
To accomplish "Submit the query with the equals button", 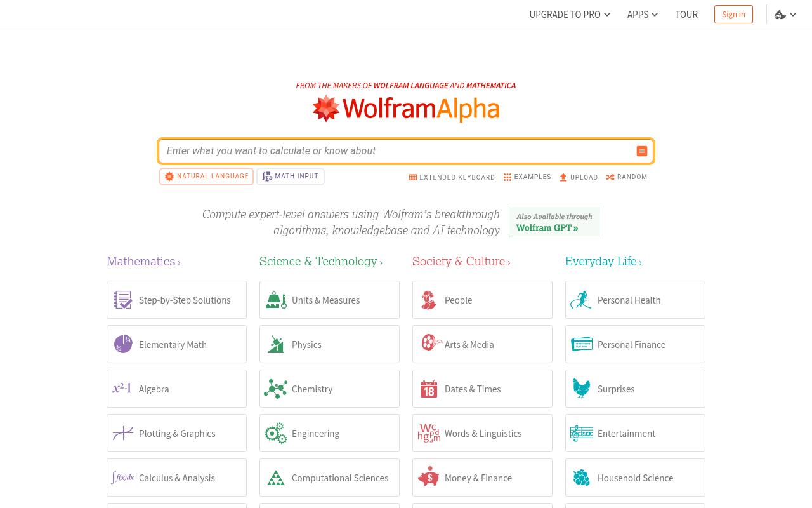I will [641, 151].
